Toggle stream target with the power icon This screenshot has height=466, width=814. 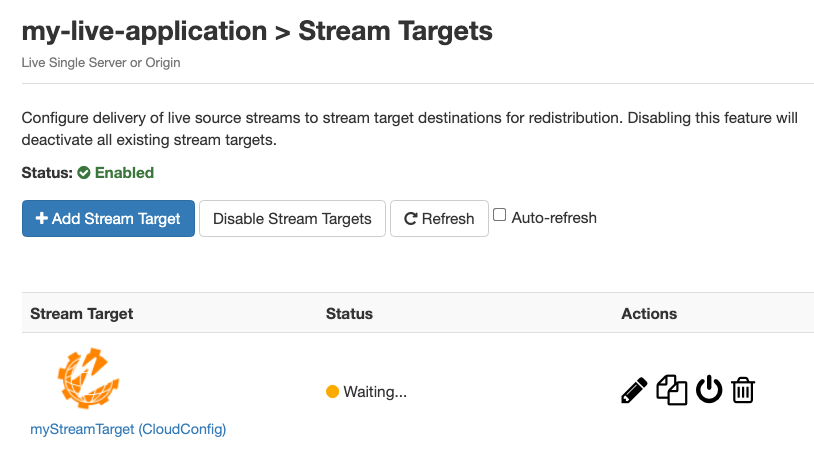click(x=709, y=390)
